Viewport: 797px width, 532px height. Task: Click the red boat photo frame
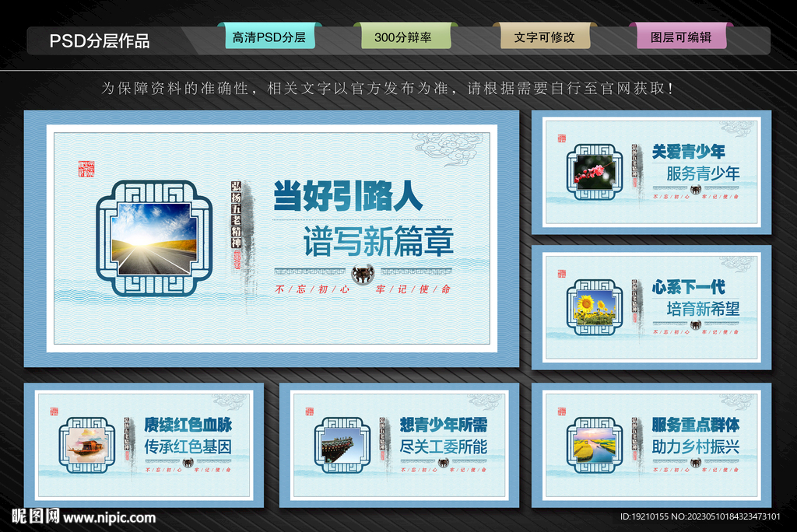coord(87,445)
